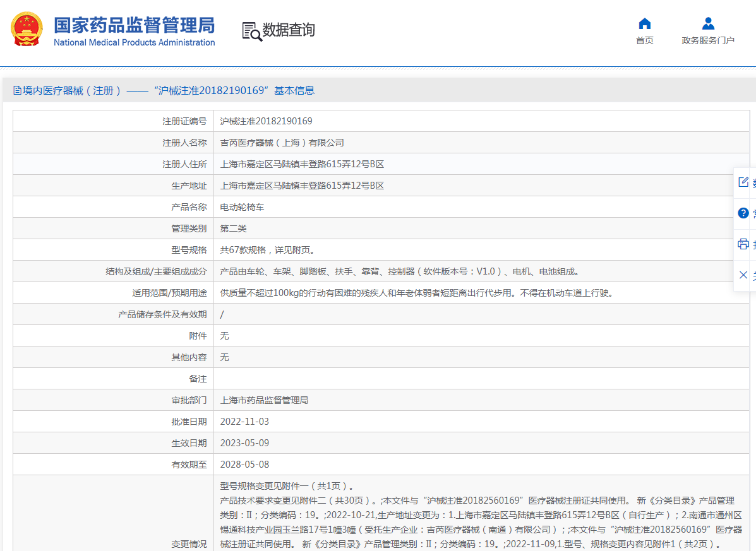The height and width of the screenshot is (551, 756).
Task: Click the 产品储存条件及有效期 label
Action: tap(162, 314)
